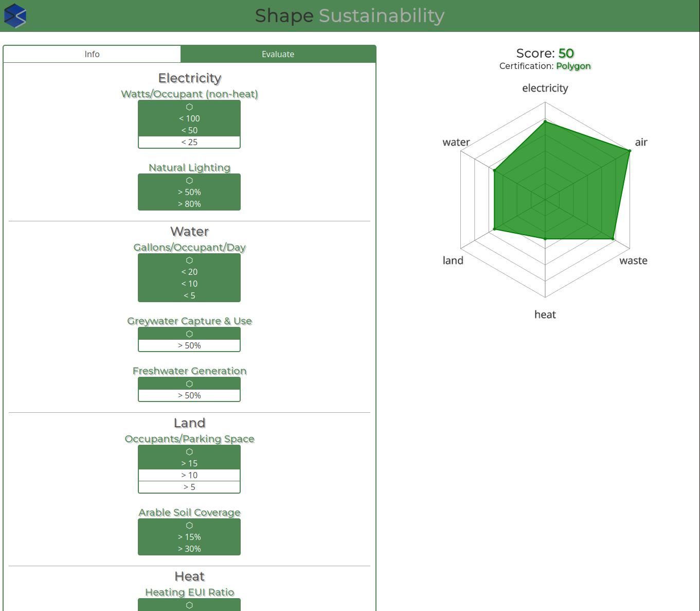The width and height of the screenshot is (700, 611).
Task: Click the Shape Sustainability logo icon
Action: (15, 16)
